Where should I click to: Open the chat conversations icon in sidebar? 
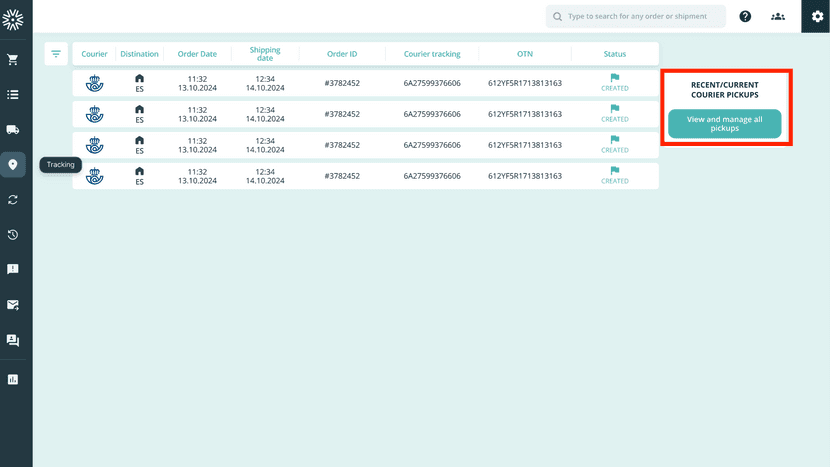pos(13,340)
